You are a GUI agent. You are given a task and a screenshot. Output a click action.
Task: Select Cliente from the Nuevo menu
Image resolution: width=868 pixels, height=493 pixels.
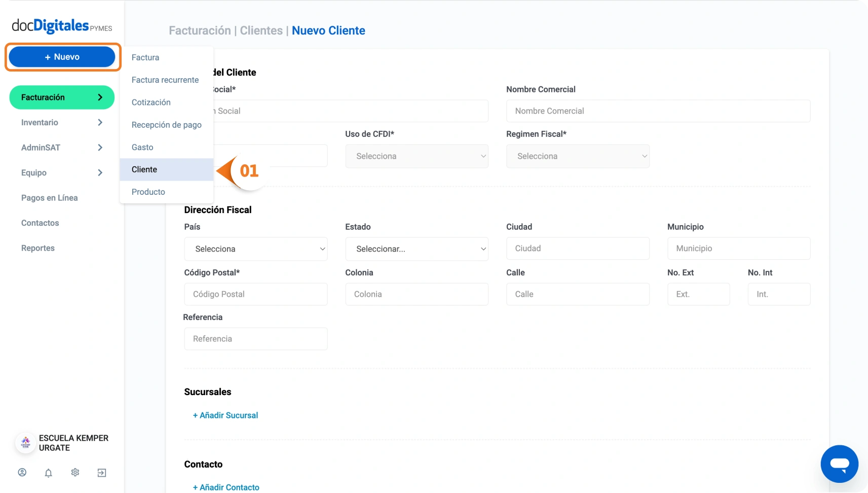point(167,169)
